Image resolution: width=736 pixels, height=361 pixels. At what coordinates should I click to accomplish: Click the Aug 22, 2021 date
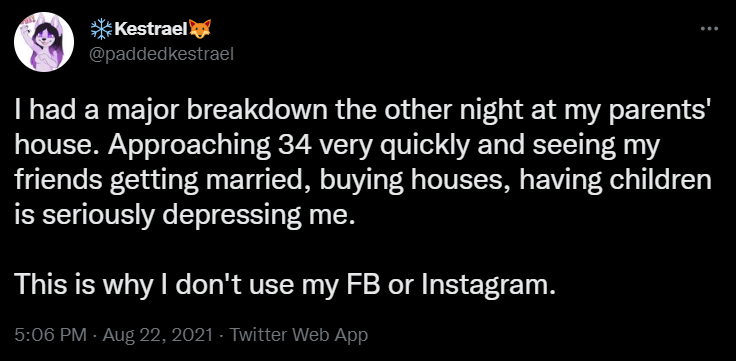[156, 335]
